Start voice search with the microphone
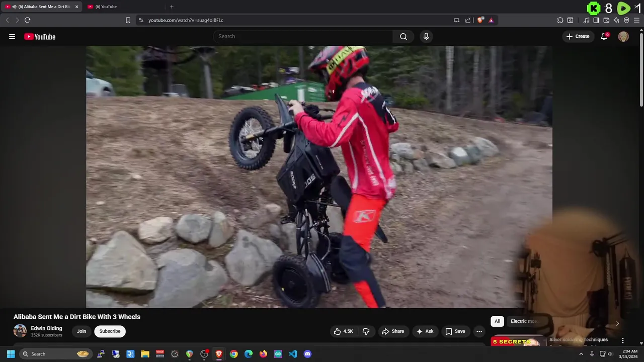The width and height of the screenshot is (644, 362). tap(426, 36)
